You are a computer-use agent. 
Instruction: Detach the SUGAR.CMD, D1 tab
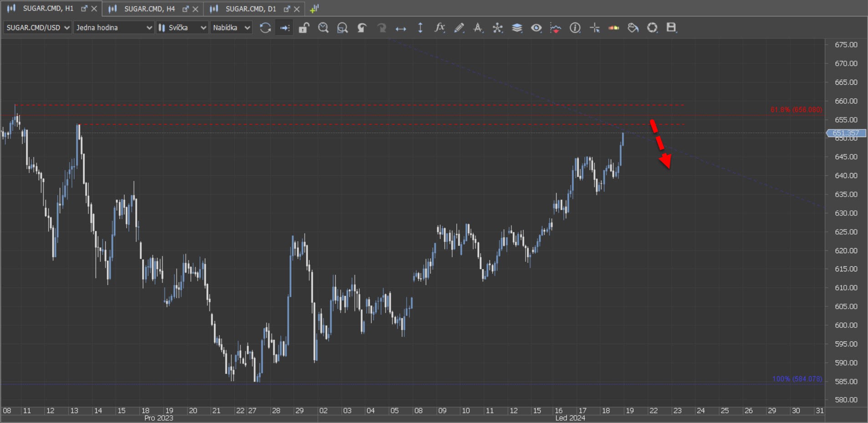286,9
